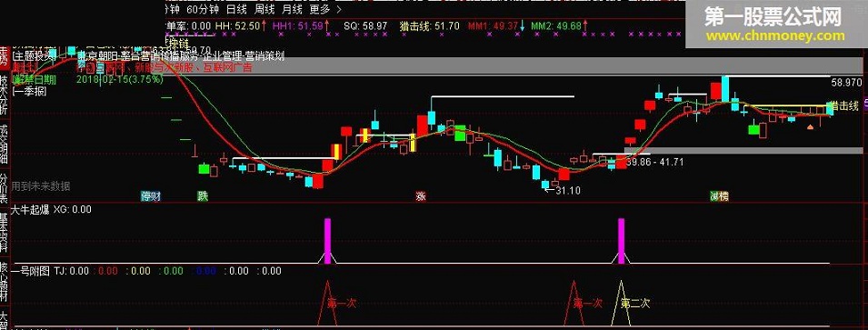Open the 更多 periods menu

320,9
